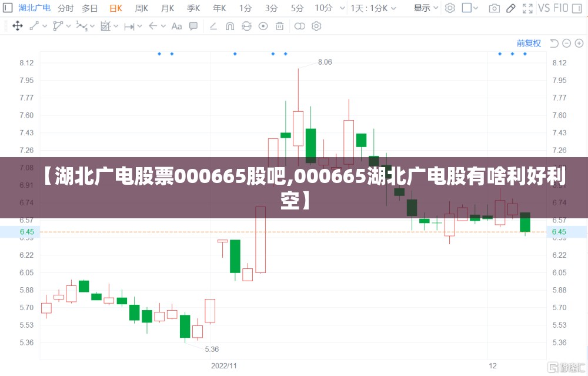Expand more minute periods dropdown after 10分
This screenshot has width=588, height=376.
(x=342, y=8)
